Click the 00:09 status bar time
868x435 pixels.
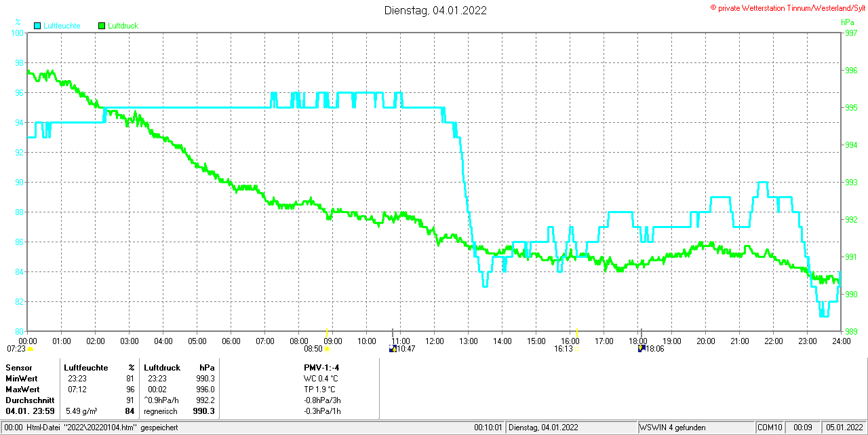[x=803, y=428]
